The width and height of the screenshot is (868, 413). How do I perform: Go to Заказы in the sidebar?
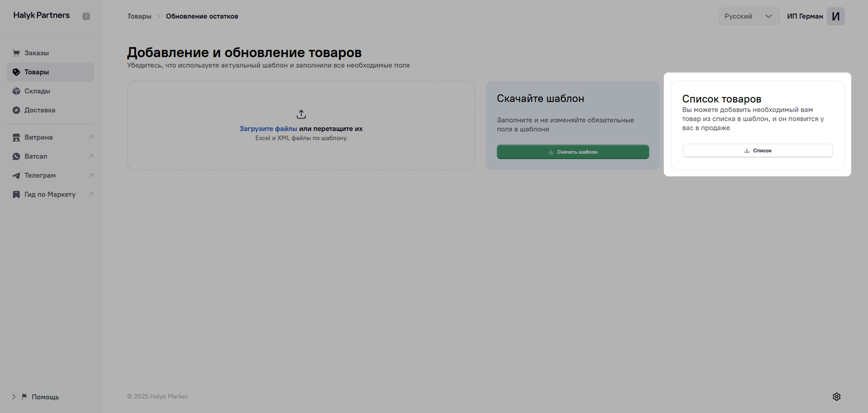[50, 53]
